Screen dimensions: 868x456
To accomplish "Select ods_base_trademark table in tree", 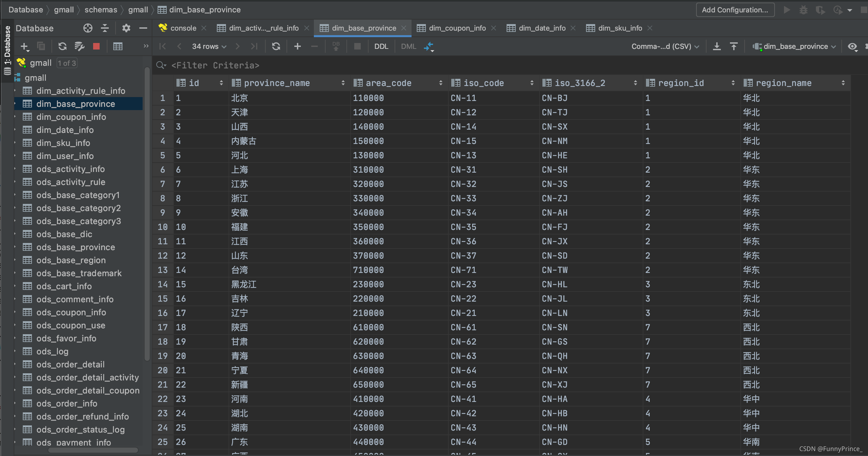I will 79,273.
